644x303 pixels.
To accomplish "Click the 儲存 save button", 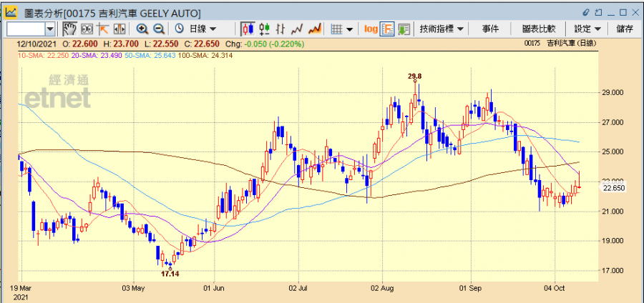I will [625, 29].
